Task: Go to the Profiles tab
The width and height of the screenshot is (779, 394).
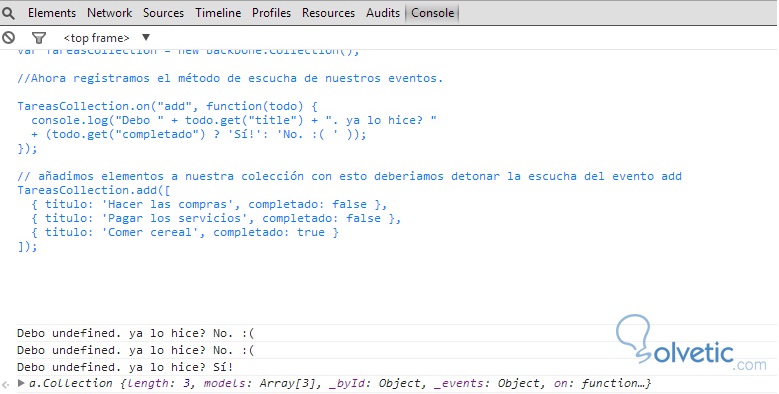Action: tap(271, 13)
